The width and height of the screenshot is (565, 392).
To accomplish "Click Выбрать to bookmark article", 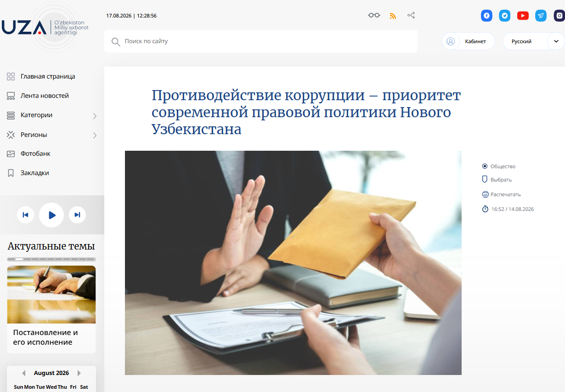I will (x=501, y=180).
